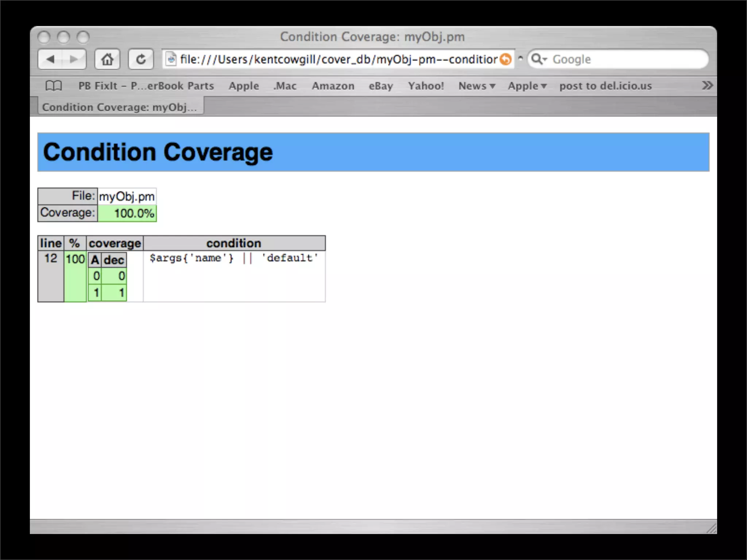Expand the News bookmark menu
Screen dimensions: 747x560
pos(477,86)
